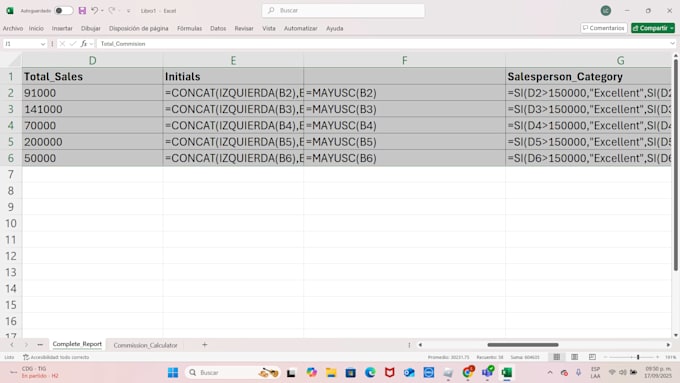Click cell with value 141000
680x383 pixels.
(x=92, y=109)
